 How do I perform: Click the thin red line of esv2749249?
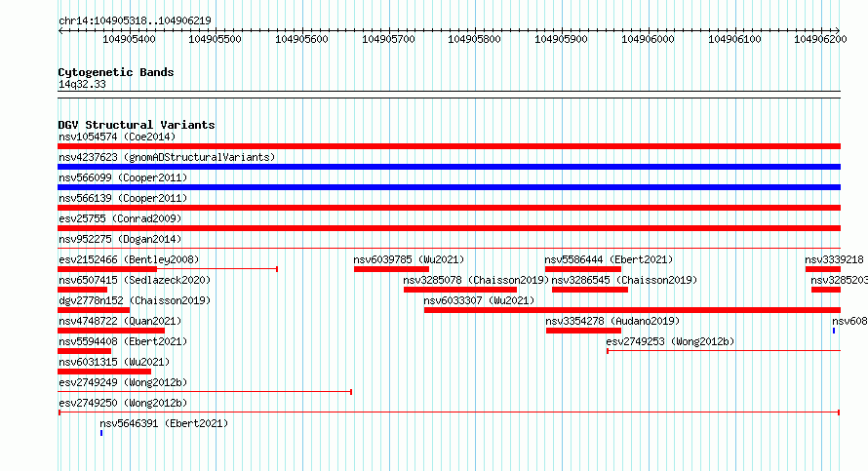(205, 392)
